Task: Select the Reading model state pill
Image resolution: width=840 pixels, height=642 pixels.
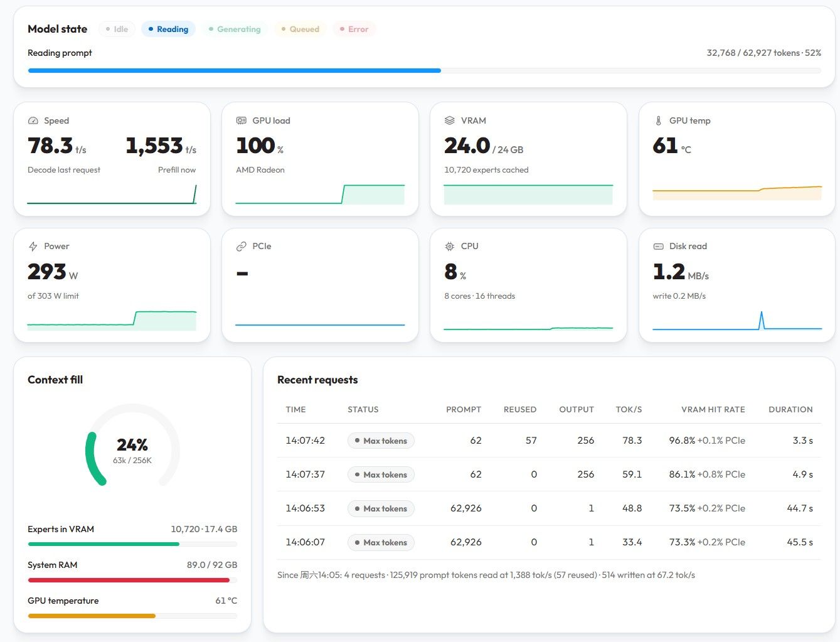Action: [168, 29]
